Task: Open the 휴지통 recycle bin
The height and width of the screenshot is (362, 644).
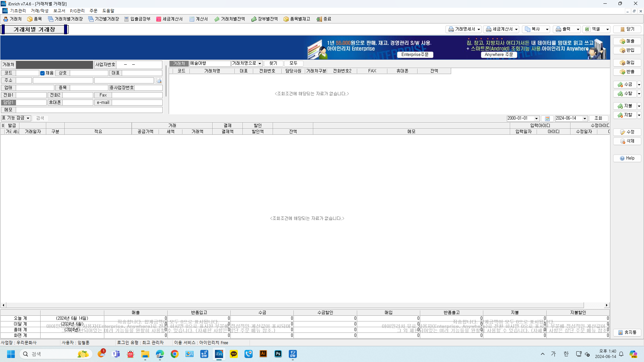Action: pyautogui.click(x=627, y=333)
